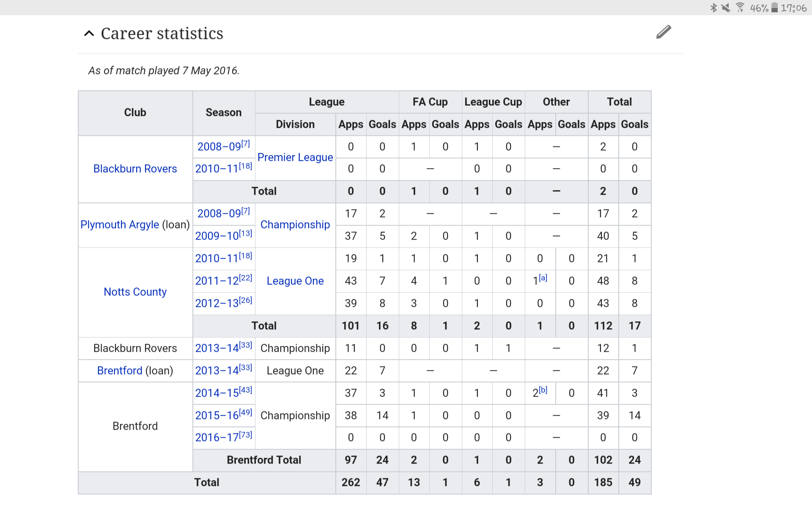The image size is (812, 508).
Task: Open the Premier League division link
Action: (295, 157)
